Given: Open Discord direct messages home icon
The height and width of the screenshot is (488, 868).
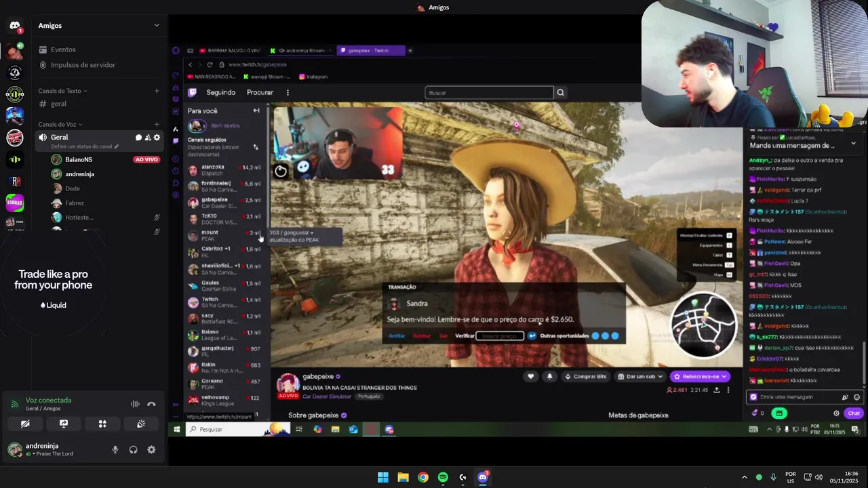Looking at the screenshot, I should pyautogui.click(x=14, y=26).
